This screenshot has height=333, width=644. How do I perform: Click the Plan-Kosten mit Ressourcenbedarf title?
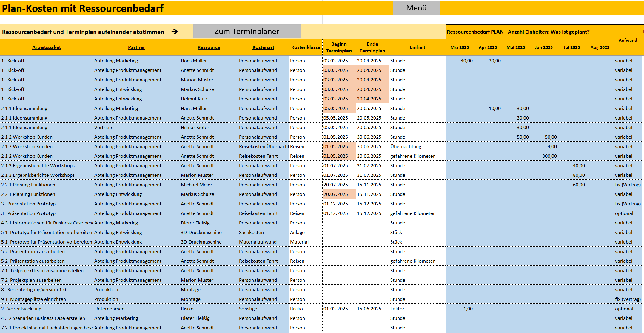[x=82, y=8]
